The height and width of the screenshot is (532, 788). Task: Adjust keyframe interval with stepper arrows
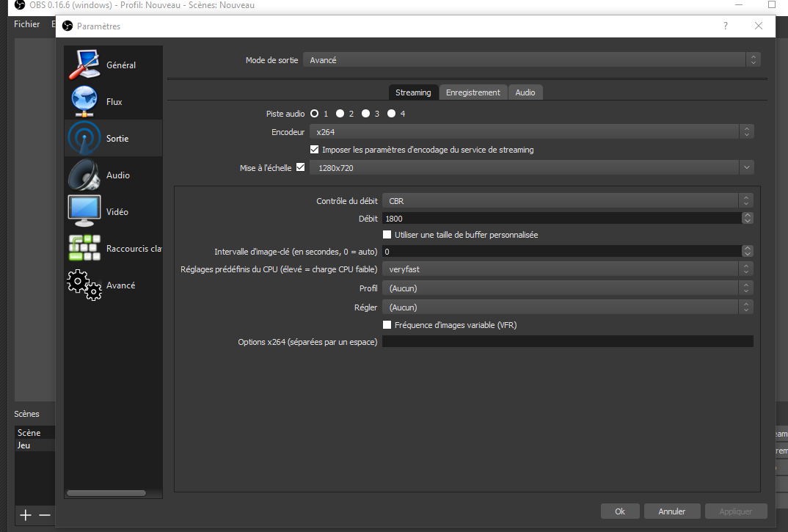(x=748, y=251)
